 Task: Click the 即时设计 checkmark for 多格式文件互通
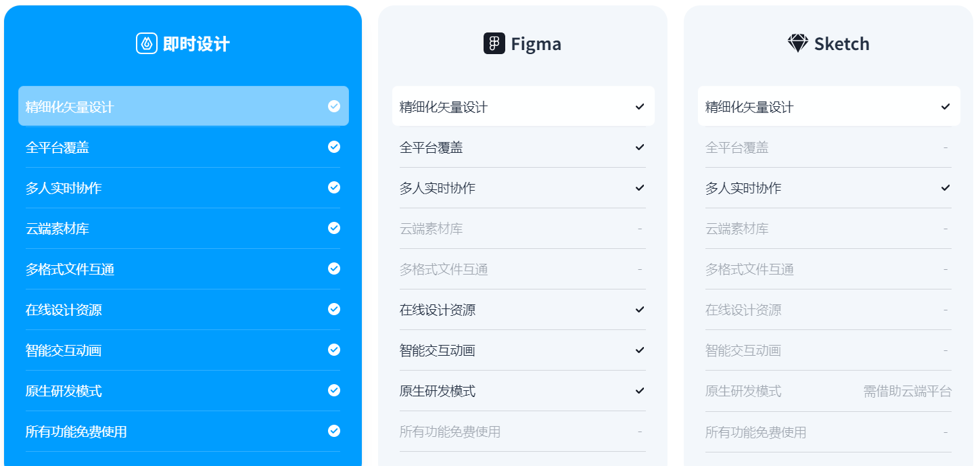334,269
